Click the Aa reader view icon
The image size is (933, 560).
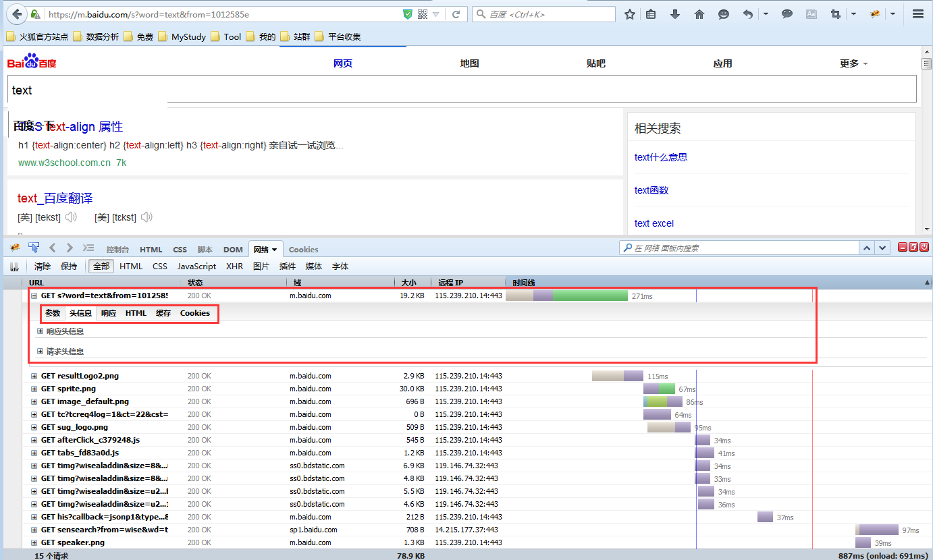[x=811, y=14]
